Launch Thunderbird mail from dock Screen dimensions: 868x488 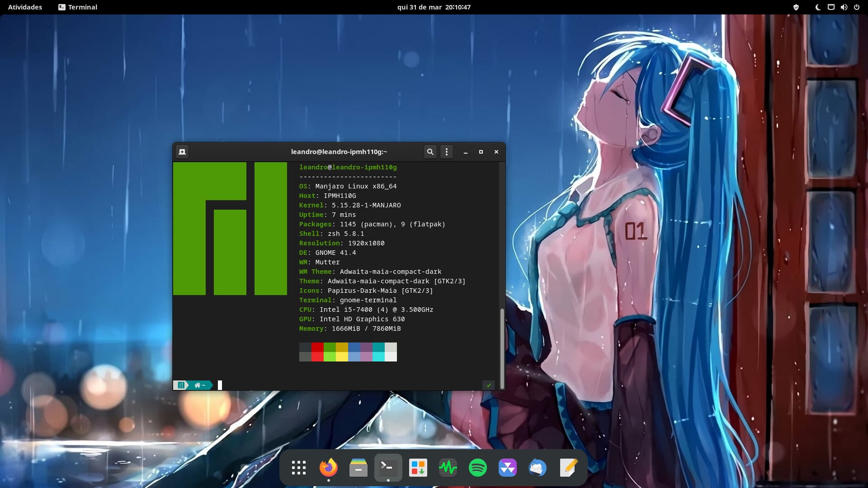(538, 468)
